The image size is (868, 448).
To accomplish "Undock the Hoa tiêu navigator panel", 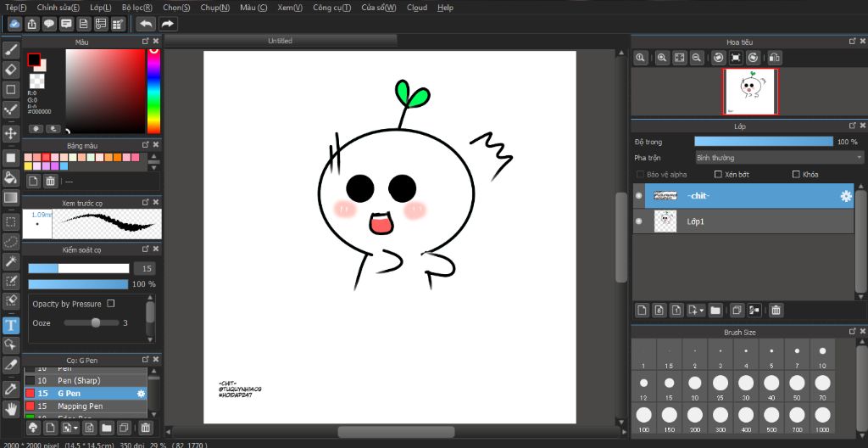I will (x=853, y=42).
